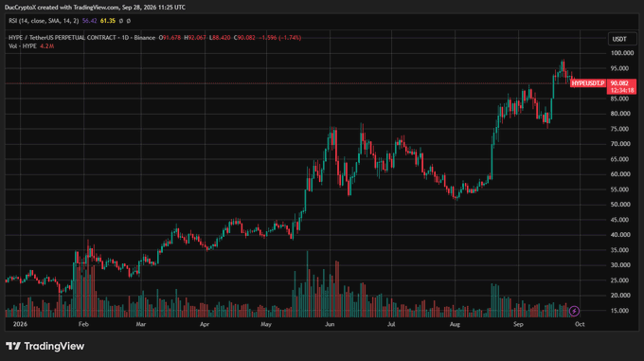Click the Oct label on time axis
Screen dimensions: 644x361
click(x=580, y=324)
